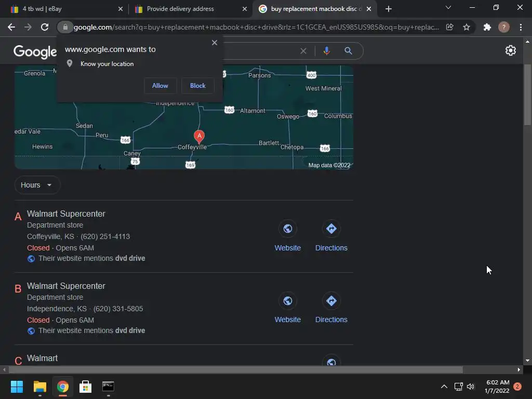Launch File Explorer from taskbar
The width and height of the screenshot is (532, 399).
(x=39, y=387)
